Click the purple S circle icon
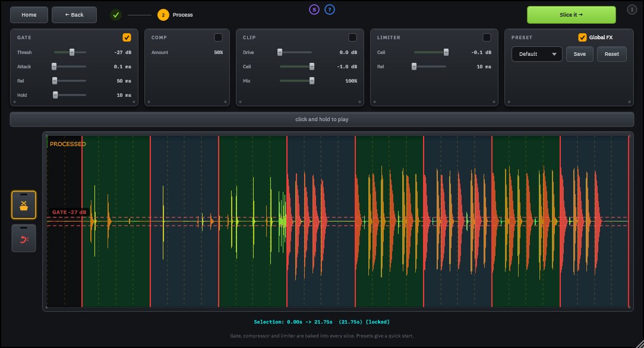 [314, 10]
